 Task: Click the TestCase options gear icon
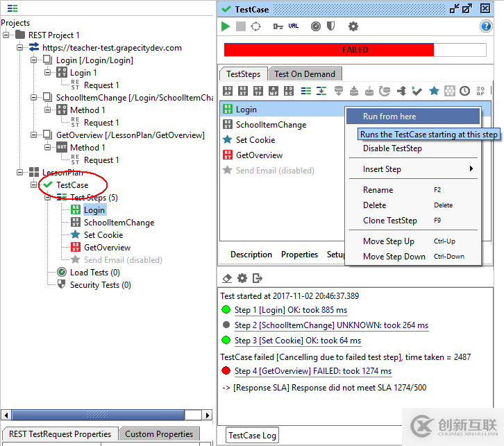tap(353, 26)
